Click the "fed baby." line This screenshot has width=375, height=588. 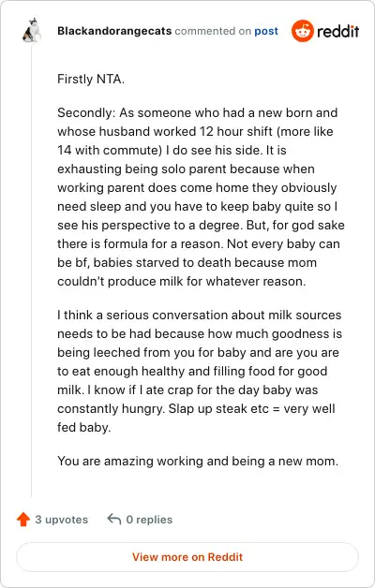(x=84, y=428)
